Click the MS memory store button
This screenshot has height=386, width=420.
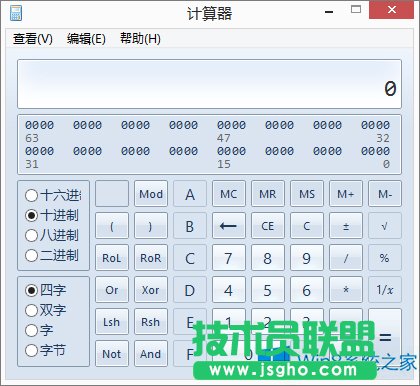307,194
